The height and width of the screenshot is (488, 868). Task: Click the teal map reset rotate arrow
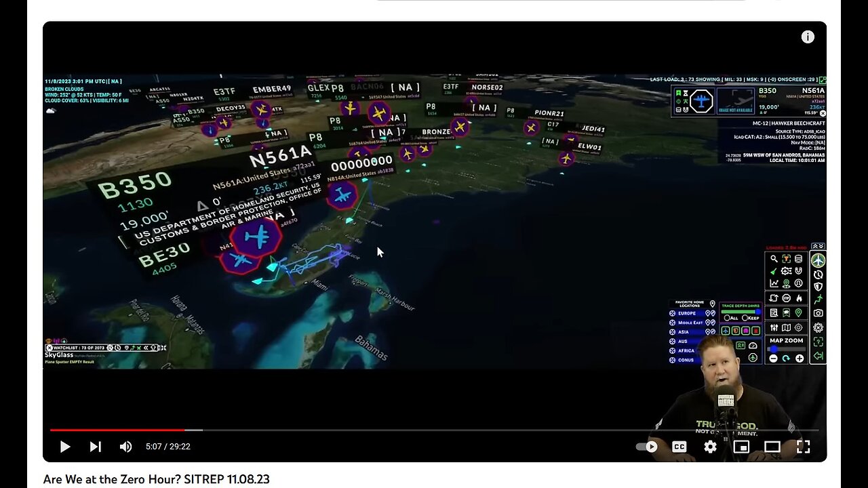click(x=786, y=359)
